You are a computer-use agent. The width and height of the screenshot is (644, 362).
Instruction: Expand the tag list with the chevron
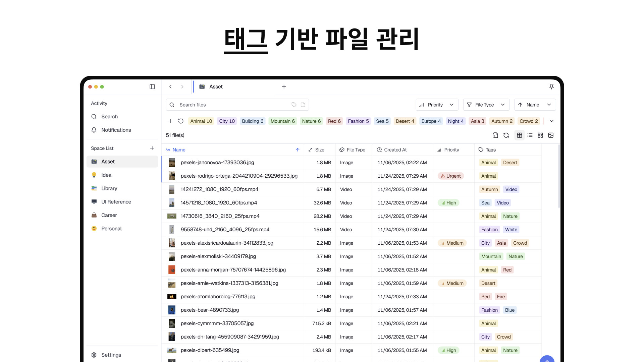coord(551,121)
